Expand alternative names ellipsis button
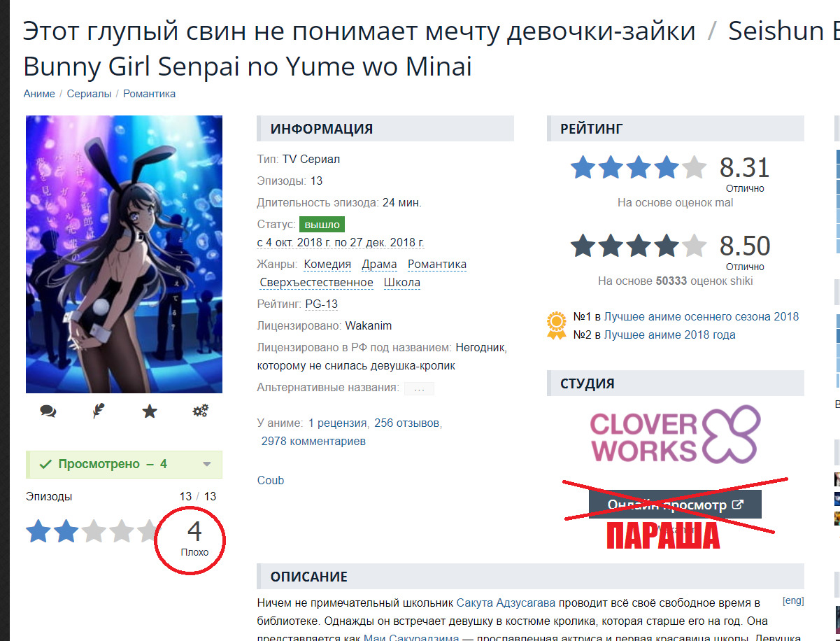 [419, 388]
